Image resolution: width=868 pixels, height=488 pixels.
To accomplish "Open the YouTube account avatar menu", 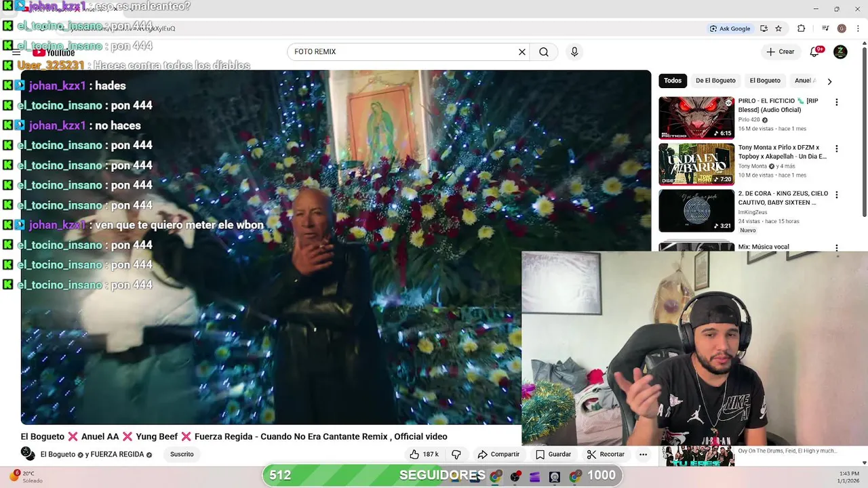I will pyautogui.click(x=840, y=52).
